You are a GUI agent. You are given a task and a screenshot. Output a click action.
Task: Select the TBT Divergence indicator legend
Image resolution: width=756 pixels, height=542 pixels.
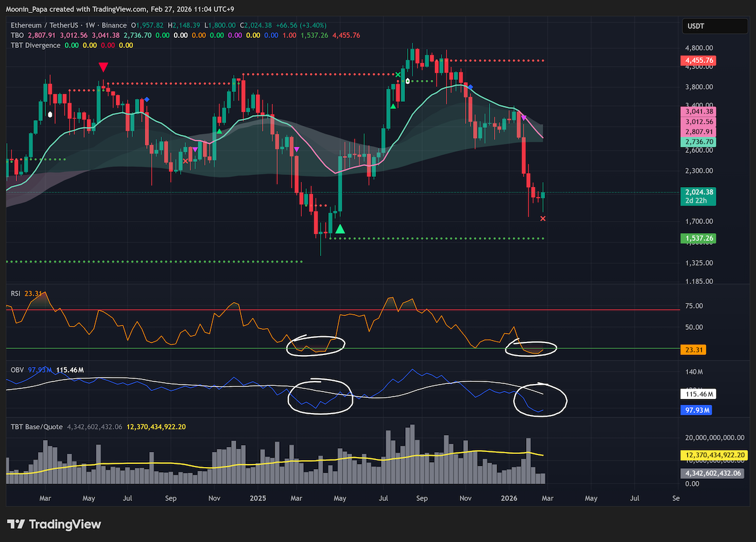click(35, 45)
